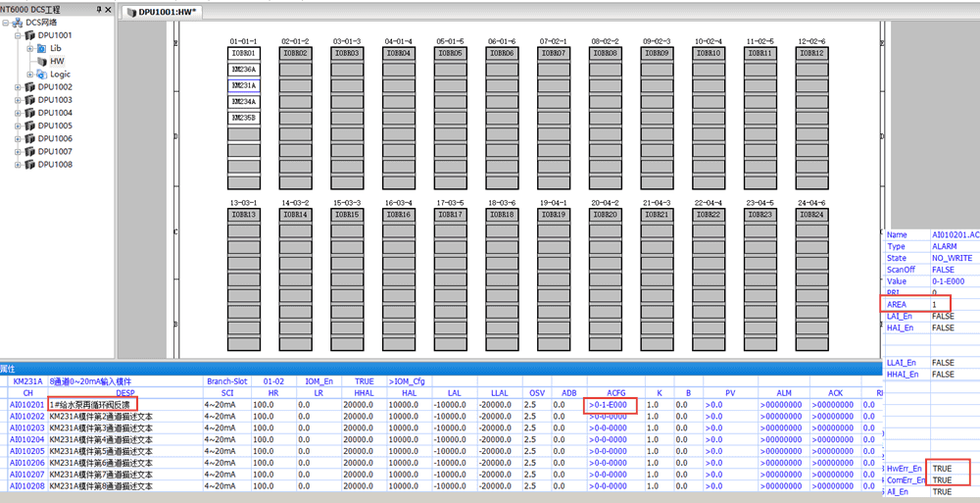The width and height of the screenshot is (980, 503).
Task: Click the ACFG column header
Action: tap(616, 393)
